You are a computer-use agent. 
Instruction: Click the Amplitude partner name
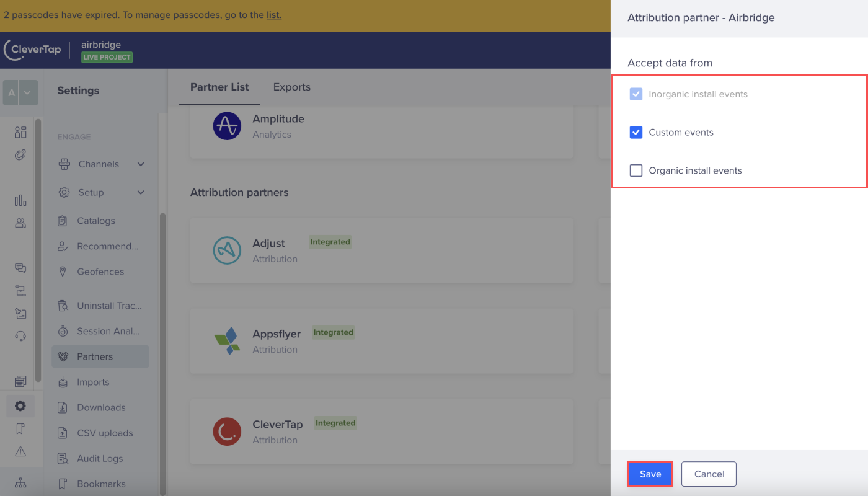point(278,118)
